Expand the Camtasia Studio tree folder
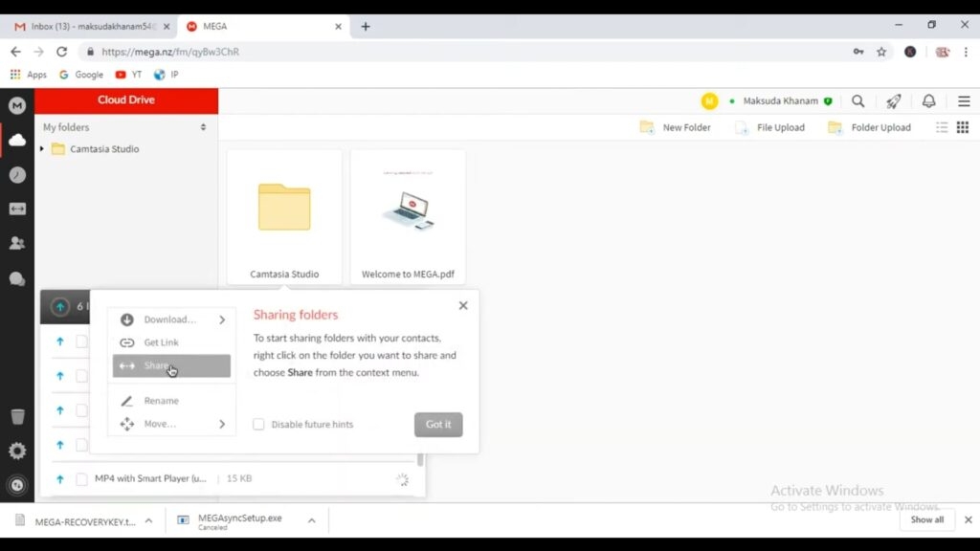The image size is (980, 551). point(42,148)
